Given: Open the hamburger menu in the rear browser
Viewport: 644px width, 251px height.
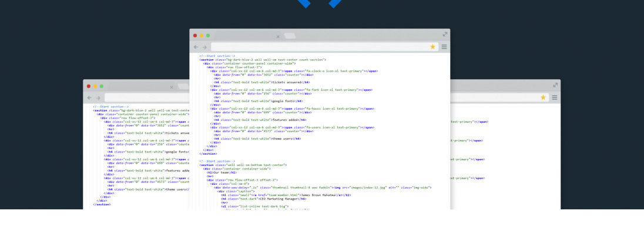Looking at the screenshot, I should 554,97.
